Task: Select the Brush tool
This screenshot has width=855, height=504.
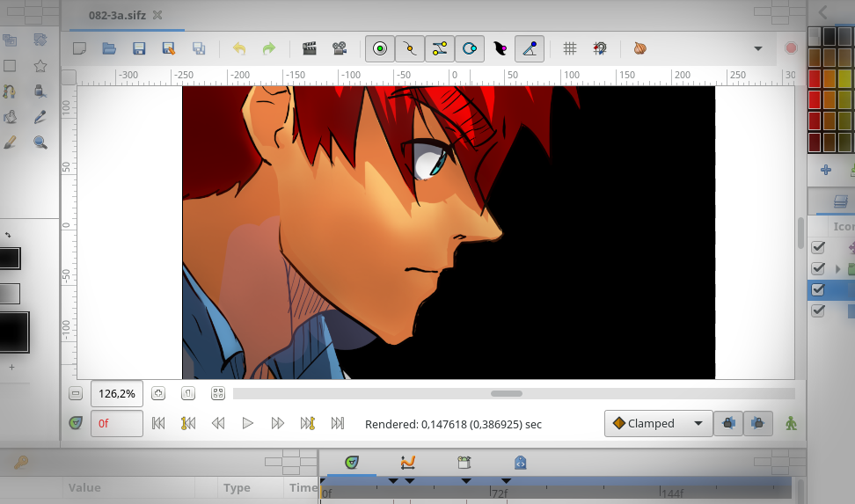Action: click(x=10, y=142)
